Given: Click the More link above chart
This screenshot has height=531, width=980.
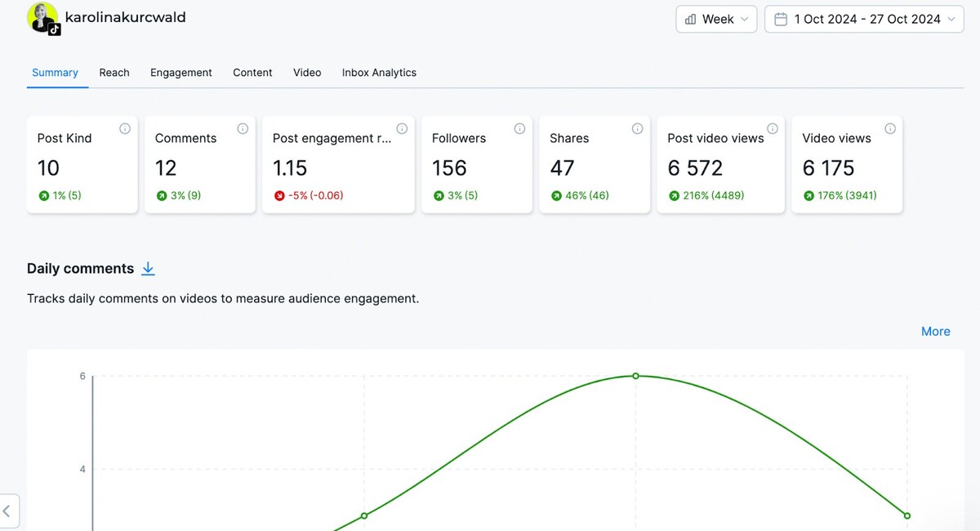Looking at the screenshot, I should (x=935, y=332).
